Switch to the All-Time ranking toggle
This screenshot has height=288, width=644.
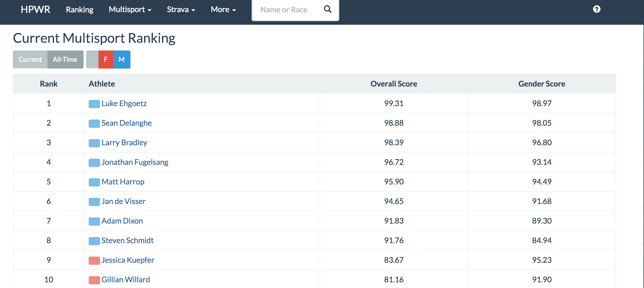coord(65,60)
